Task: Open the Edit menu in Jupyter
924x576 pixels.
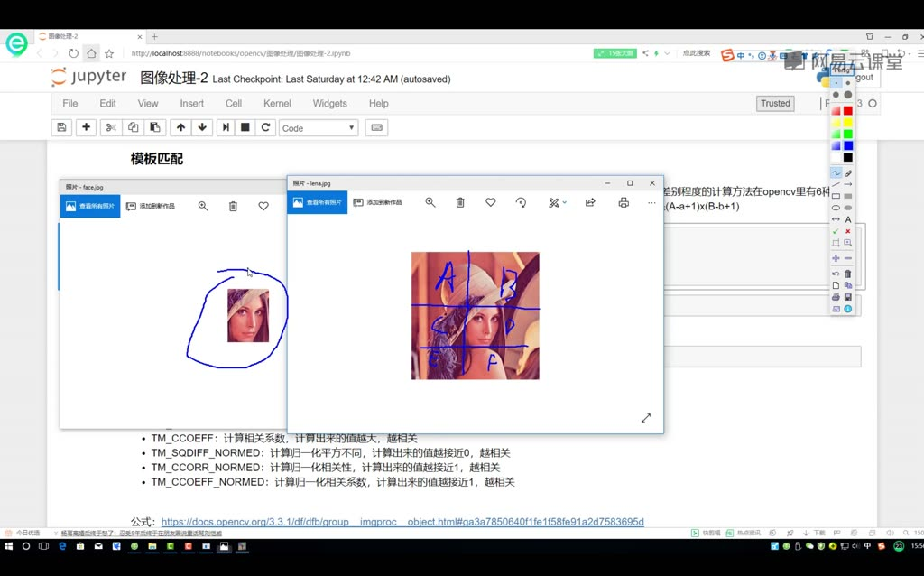Action: pos(108,103)
